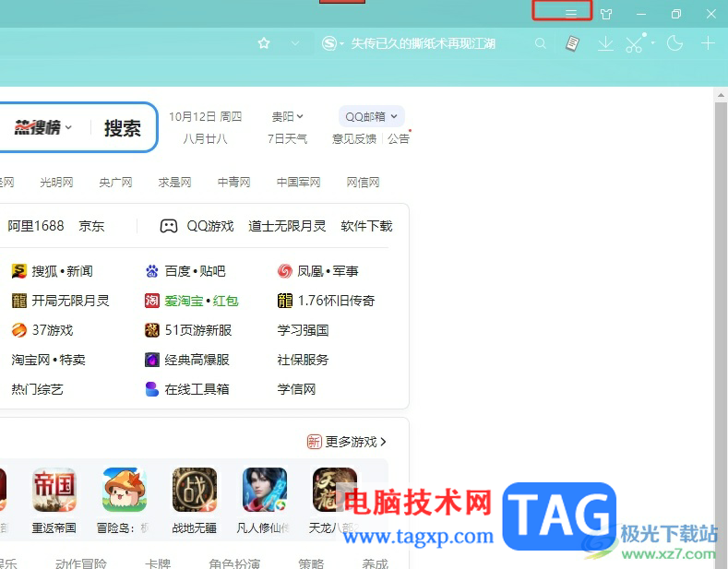Go to 中青网
728x569 pixels.
(234, 183)
